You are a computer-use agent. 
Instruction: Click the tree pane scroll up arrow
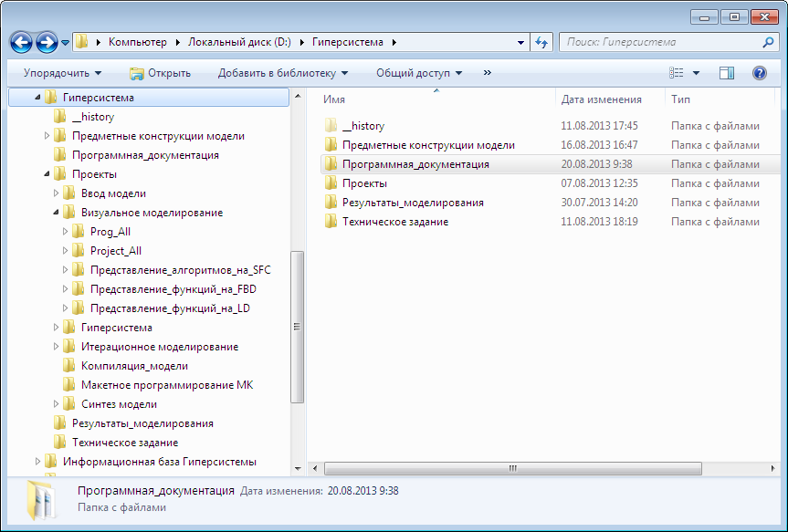(x=298, y=96)
